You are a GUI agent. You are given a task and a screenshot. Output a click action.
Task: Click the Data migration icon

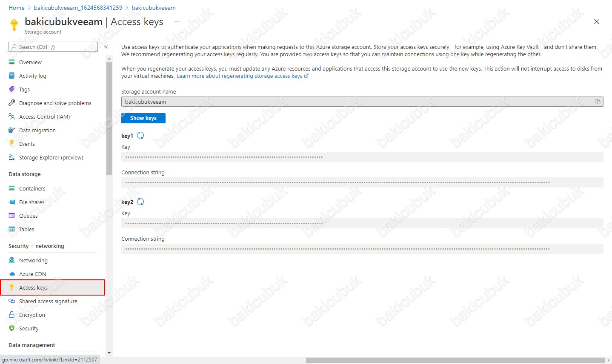tap(11, 130)
